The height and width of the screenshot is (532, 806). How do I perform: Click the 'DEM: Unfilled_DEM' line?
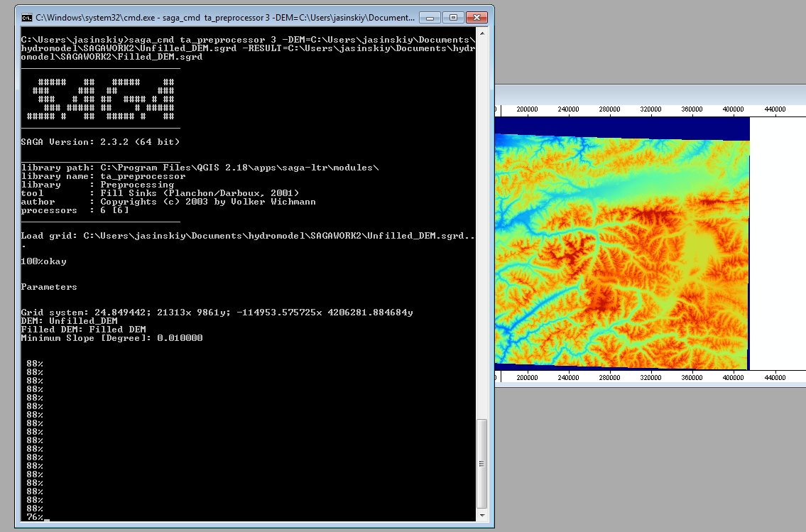(x=70, y=321)
